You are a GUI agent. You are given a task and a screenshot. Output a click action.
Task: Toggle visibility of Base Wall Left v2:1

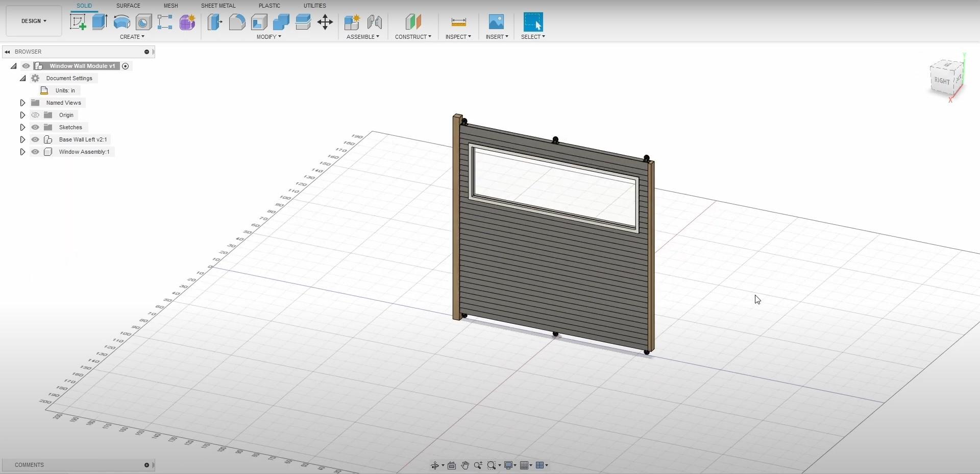click(x=35, y=139)
